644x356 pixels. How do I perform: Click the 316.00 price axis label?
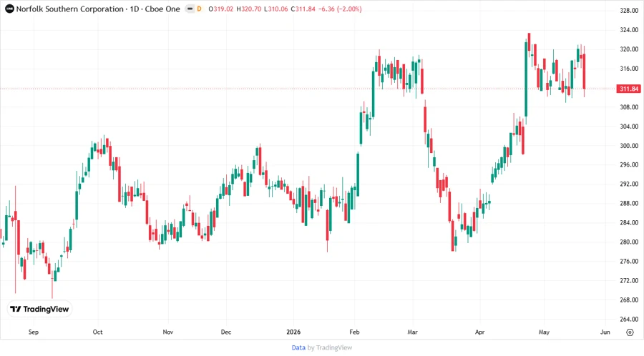pyautogui.click(x=629, y=69)
